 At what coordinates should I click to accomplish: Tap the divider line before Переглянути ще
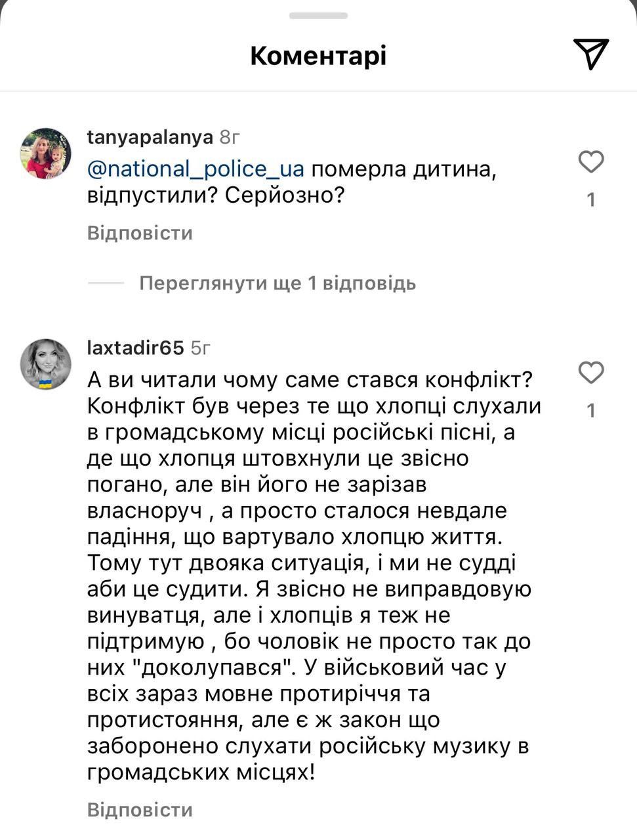pyautogui.click(x=106, y=283)
